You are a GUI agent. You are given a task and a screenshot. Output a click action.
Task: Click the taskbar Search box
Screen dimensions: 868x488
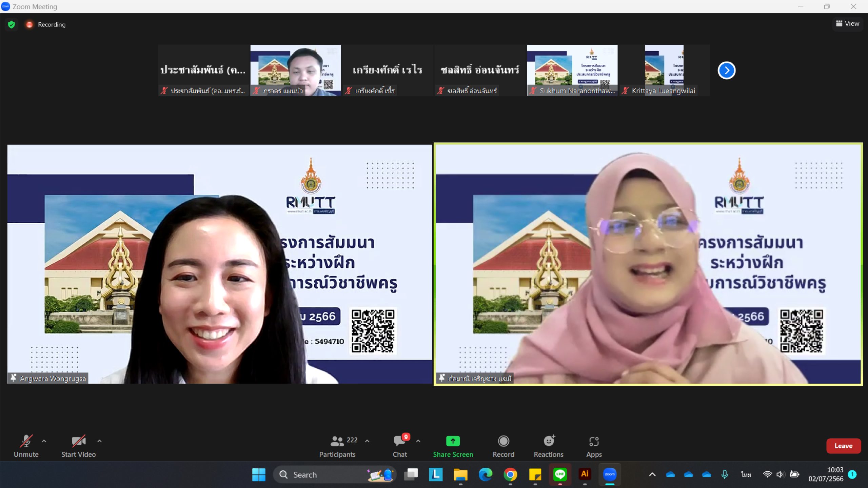click(335, 474)
